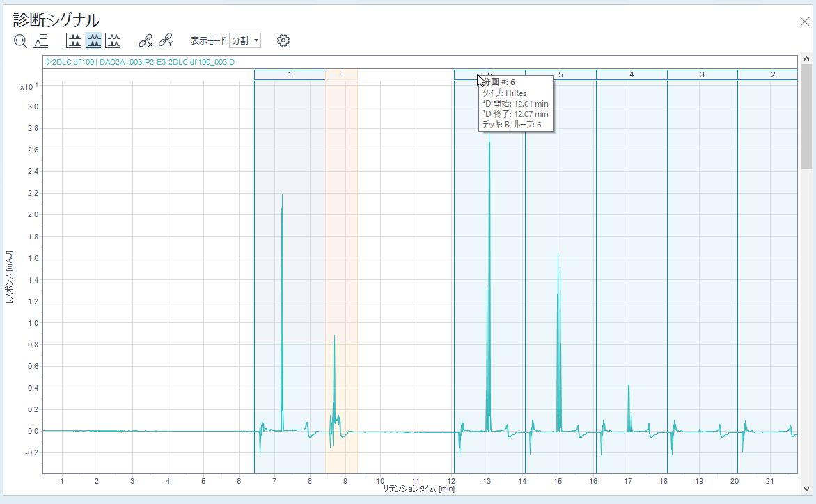
Task: Close the 診断シグナル panel
Action: pos(805,22)
